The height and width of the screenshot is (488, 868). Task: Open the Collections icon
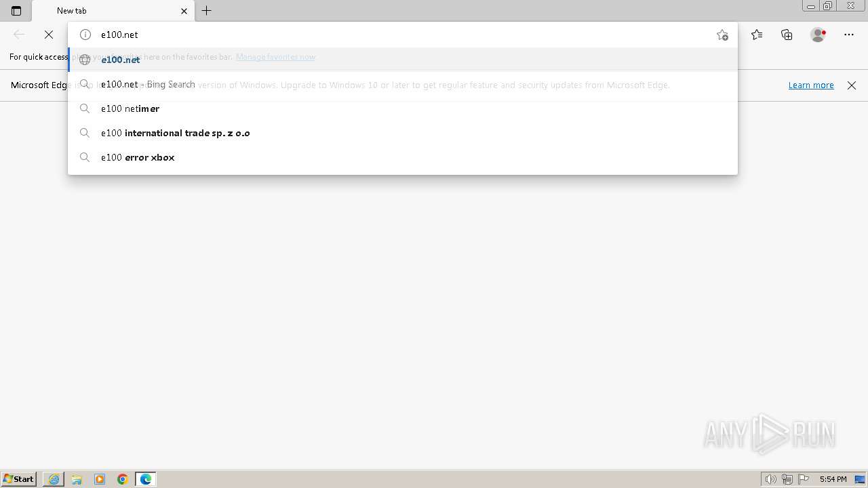pyautogui.click(x=787, y=35)
